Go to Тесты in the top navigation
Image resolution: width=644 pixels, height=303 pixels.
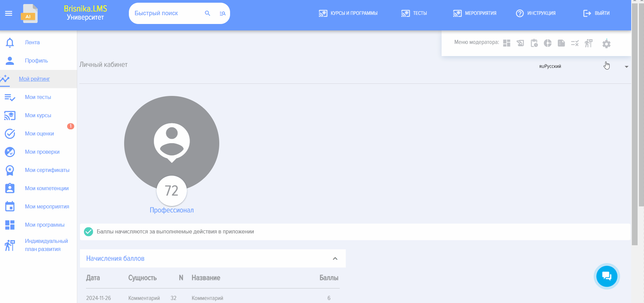414,14
